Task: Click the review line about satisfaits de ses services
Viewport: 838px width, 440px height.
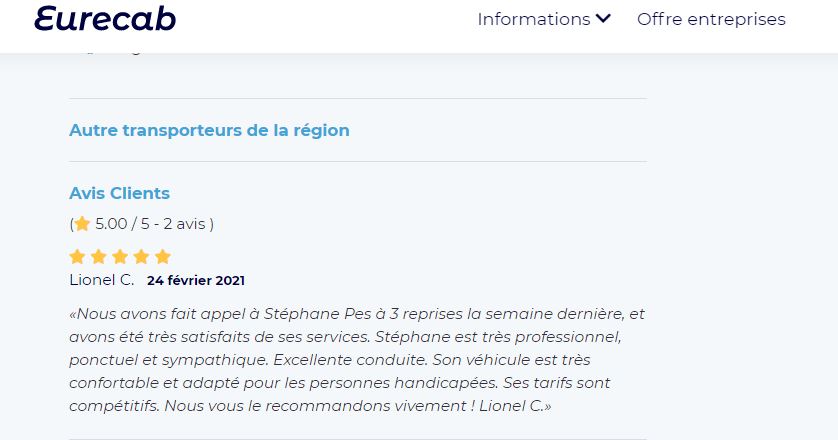Action: (345, 337)
